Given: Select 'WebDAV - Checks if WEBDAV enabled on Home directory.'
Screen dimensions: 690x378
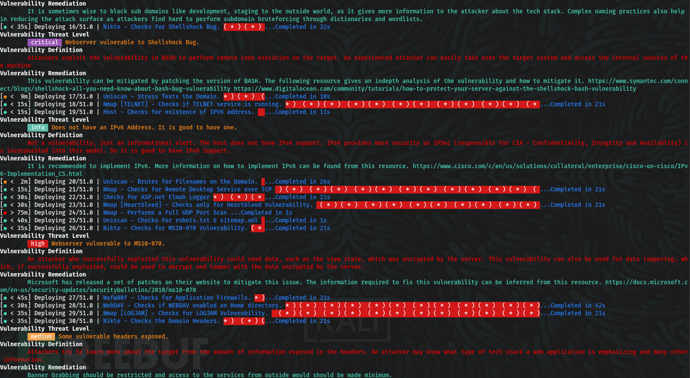Looking at the screenshot, I should coord(192,305).
